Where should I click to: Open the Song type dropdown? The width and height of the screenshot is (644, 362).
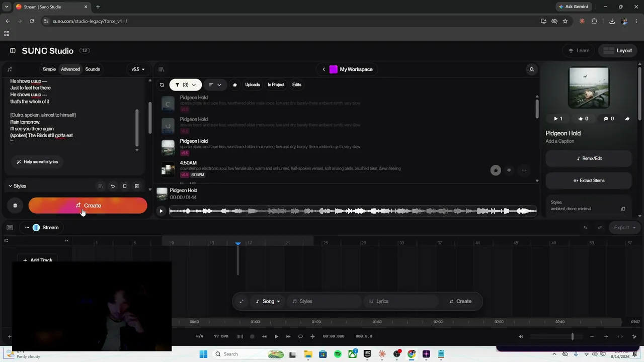tap(268, 302)
